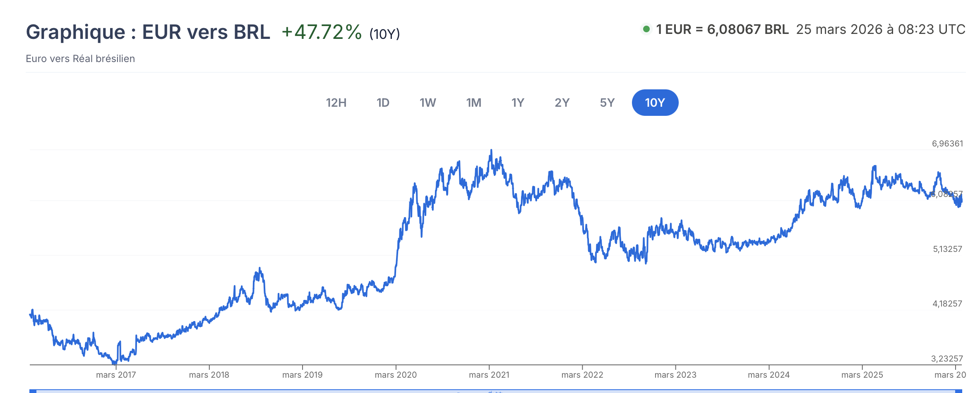Click the chart's lowest point near mars 2017
This screenshot has height=393, width=980.
coord(115,363)
